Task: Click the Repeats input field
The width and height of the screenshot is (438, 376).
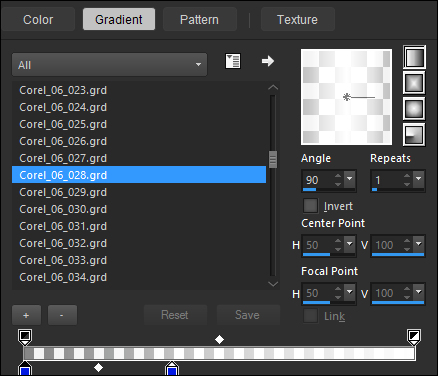Action: coord(387,180)
